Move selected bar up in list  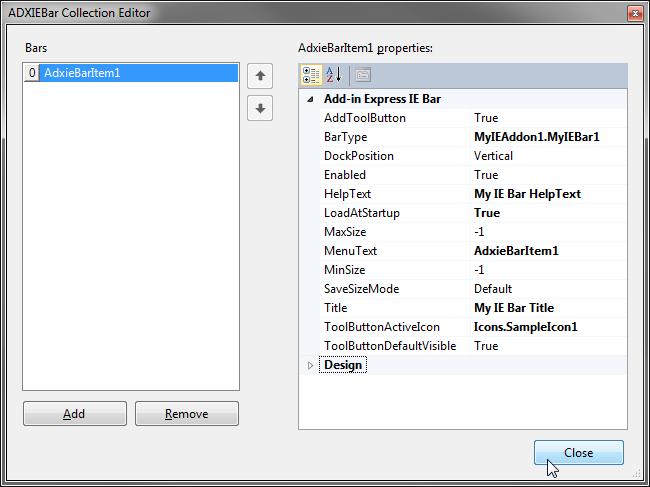click(x=260, y=76)
